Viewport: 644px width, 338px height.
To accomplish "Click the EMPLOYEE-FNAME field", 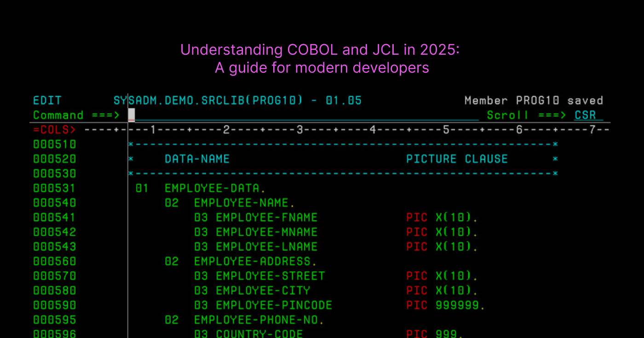I will pyautogui.click(x=267, y=218).
